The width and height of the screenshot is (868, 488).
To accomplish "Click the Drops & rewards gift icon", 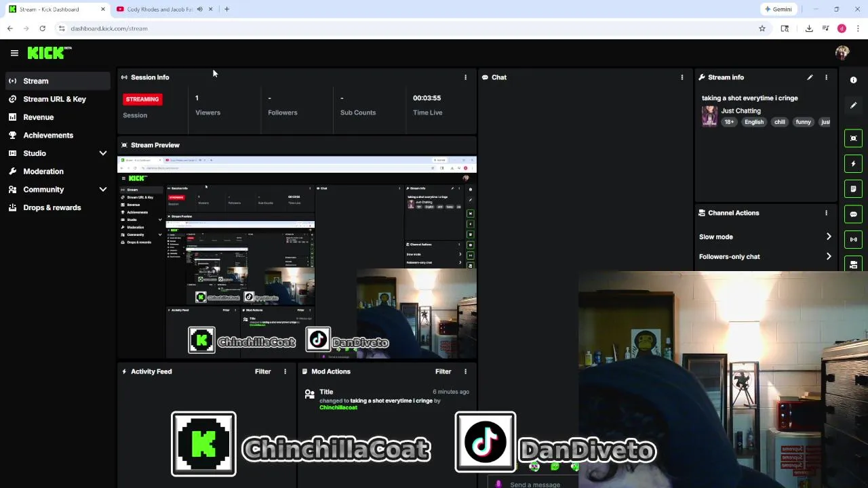I will (x=12, y=207).
